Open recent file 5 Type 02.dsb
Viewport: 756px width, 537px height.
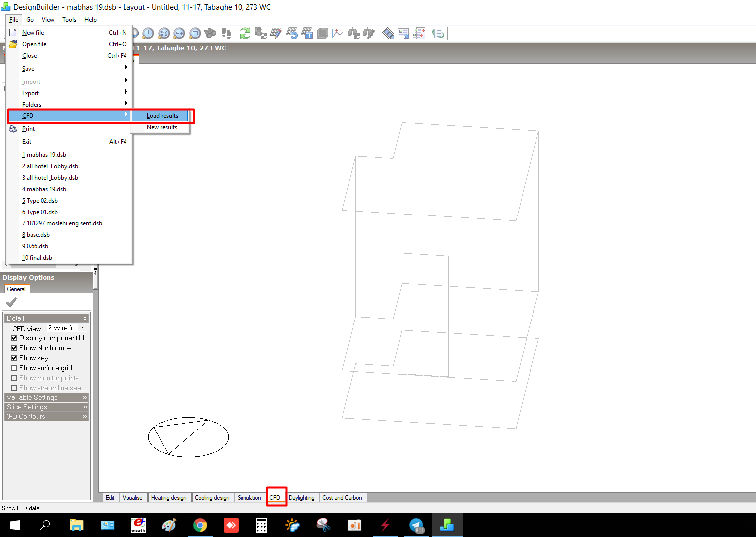click(70, 201)
